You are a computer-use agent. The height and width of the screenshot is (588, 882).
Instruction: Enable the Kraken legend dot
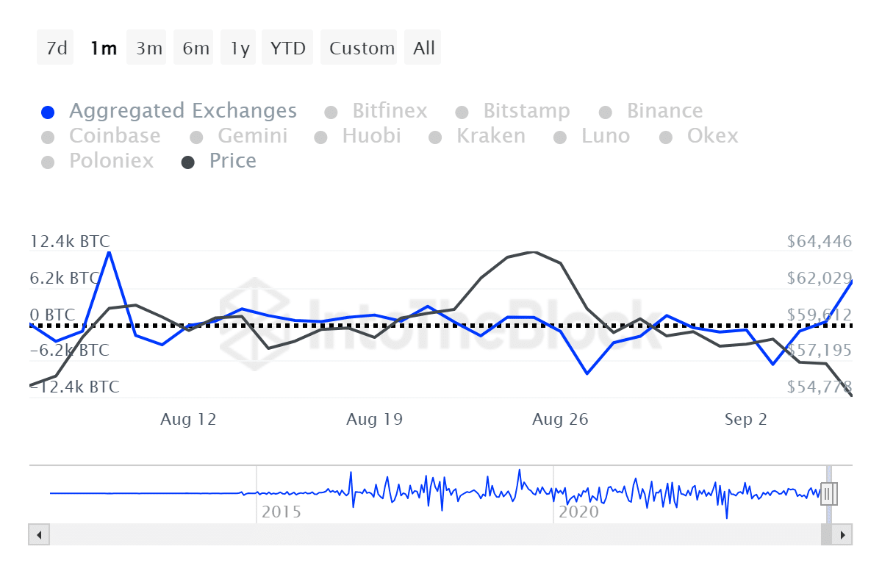(435, 137)
